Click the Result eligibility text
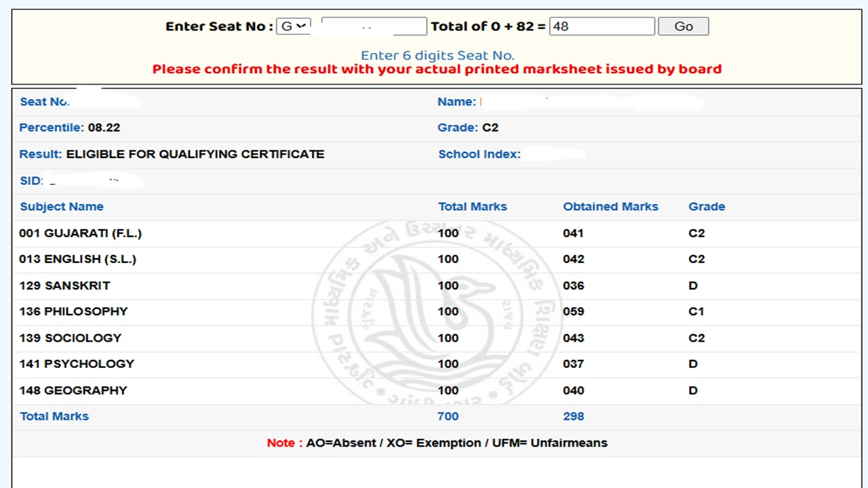 tap(195, 154)
